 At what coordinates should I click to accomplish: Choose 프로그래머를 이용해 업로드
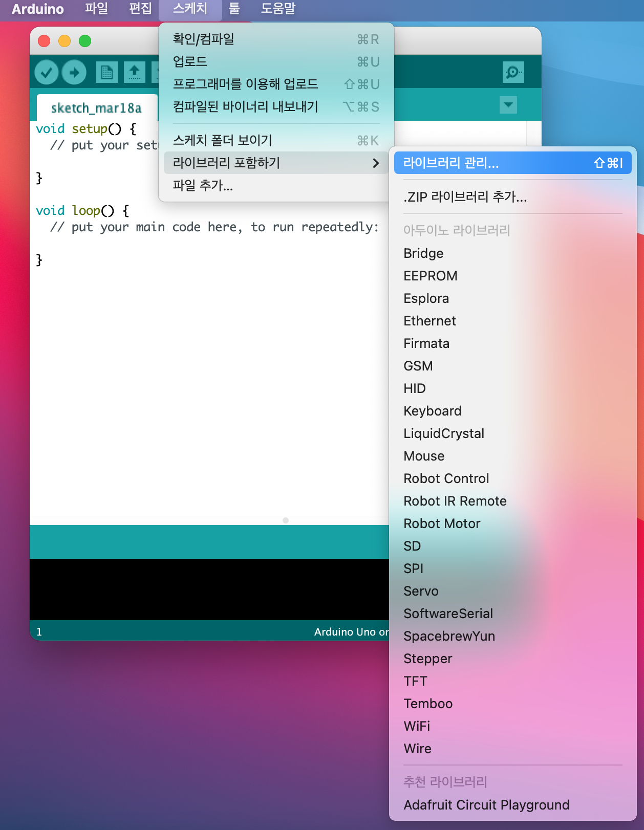click(x=276, y=84)
